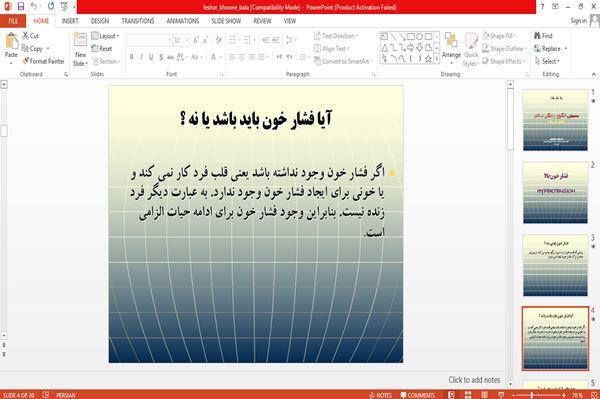Insert a New Slide
Viewport: 600px width, 399px height.
(80, 50)
